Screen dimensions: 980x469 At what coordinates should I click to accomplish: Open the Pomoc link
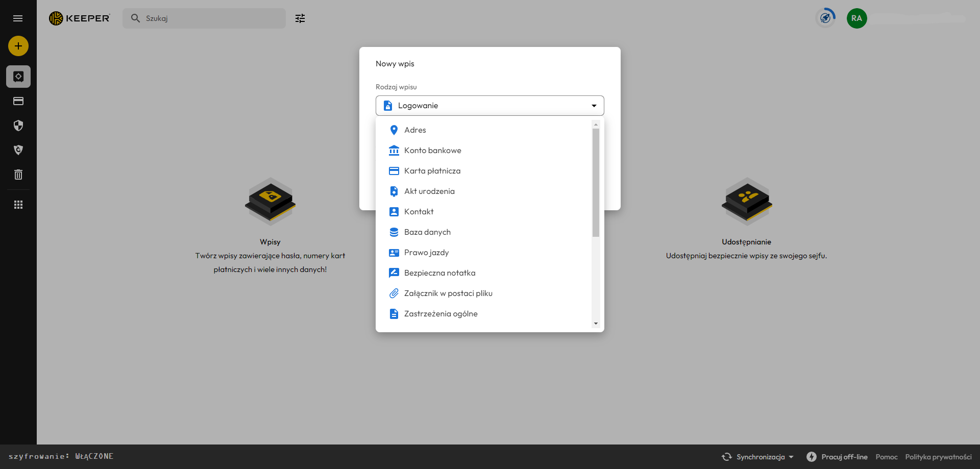tap(886, 457)
